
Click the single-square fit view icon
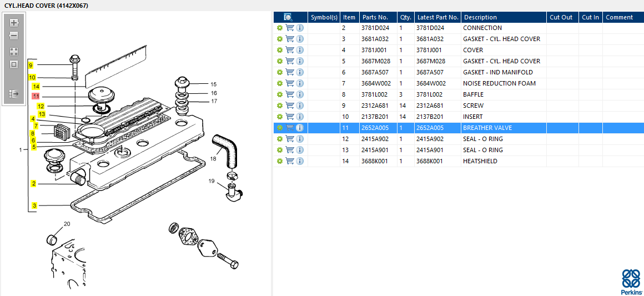(x=14, y=64)
